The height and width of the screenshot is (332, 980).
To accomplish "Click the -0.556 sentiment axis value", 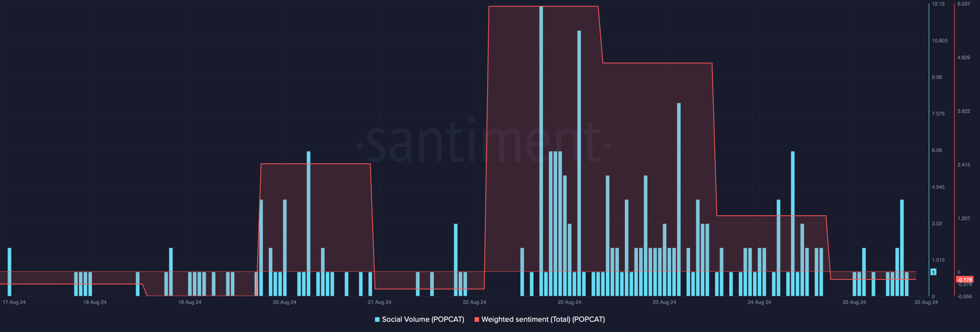I will tap(964, 296).
